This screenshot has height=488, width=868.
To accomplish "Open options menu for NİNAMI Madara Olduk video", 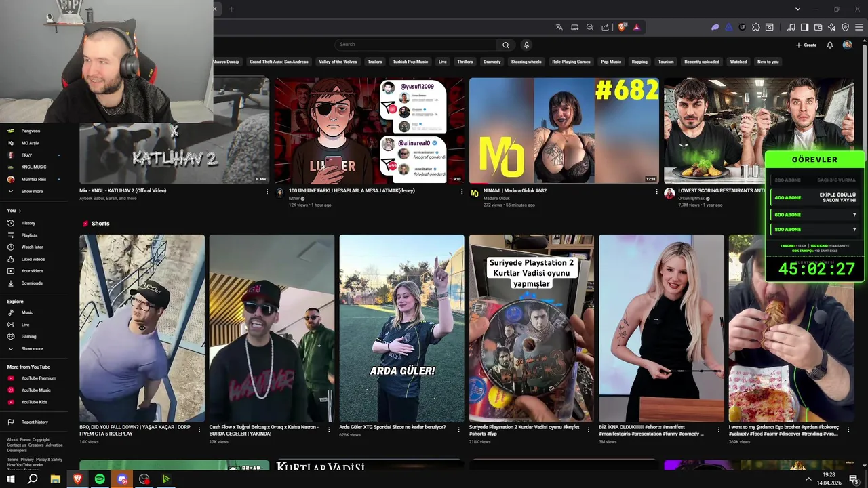I will 656,192.
